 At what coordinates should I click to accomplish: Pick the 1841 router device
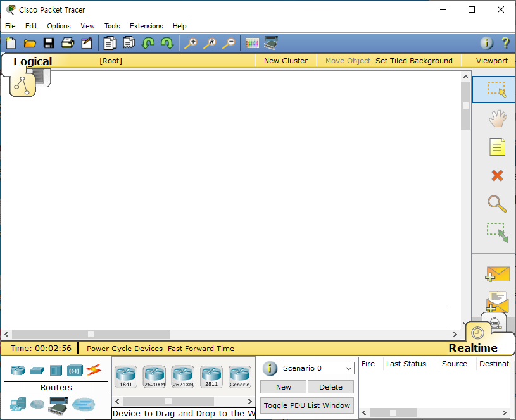click(126, 377)
